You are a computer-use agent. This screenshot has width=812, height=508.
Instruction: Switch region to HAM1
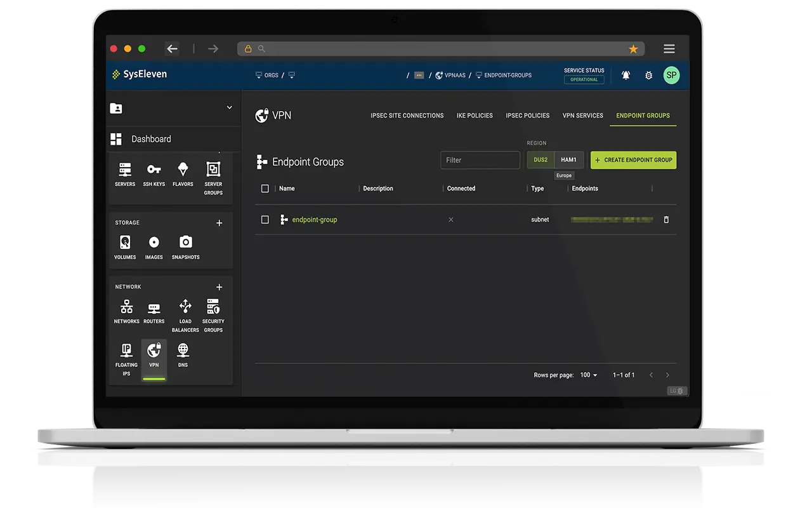click(569, 160)
